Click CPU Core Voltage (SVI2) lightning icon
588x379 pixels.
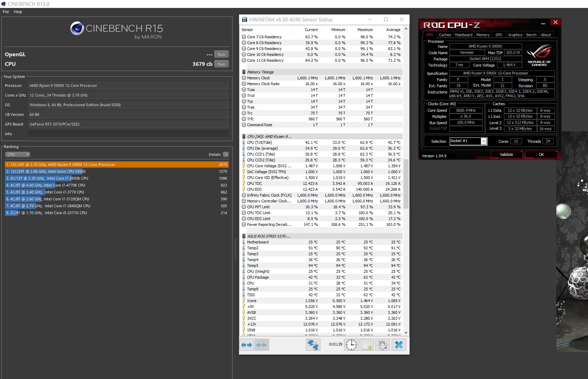244,166
